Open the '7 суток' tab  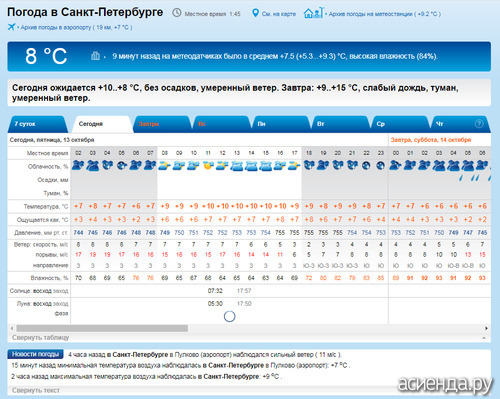point(37,124)
